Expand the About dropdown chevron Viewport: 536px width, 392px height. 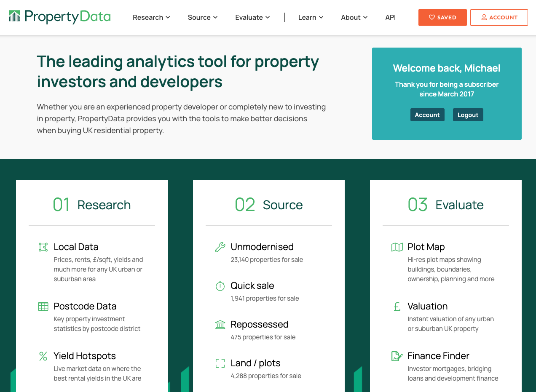365,17
